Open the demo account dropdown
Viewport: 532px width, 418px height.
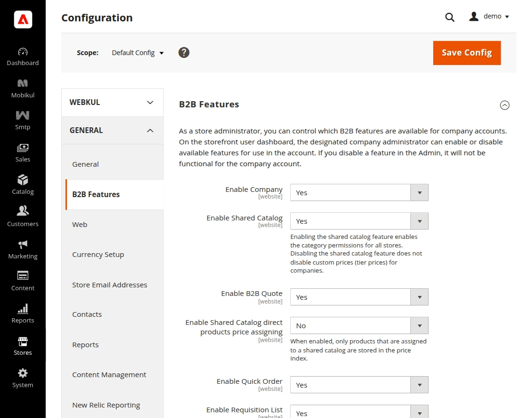(496, 16)
